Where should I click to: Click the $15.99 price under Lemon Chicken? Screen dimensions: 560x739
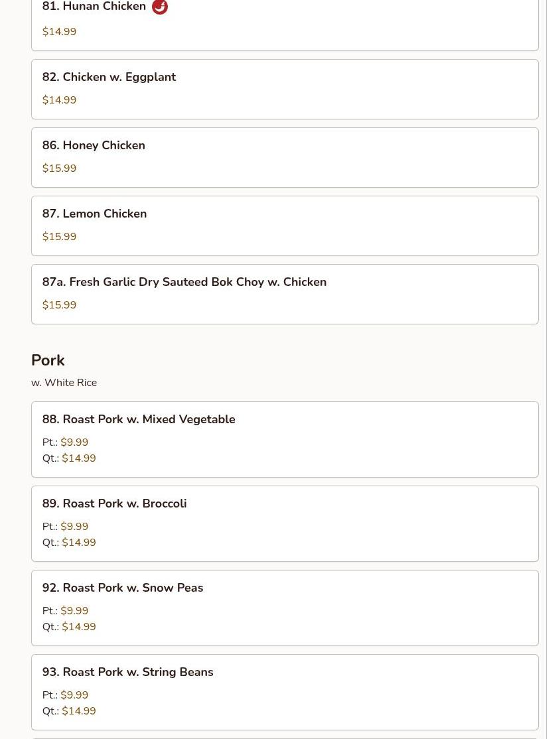(x=59, y=237)
